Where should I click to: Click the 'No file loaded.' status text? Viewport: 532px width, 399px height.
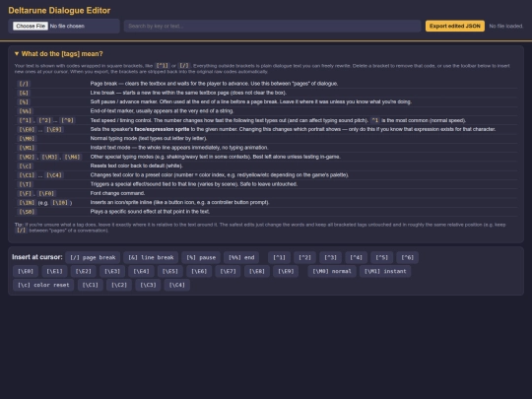(x=505, y=27)
